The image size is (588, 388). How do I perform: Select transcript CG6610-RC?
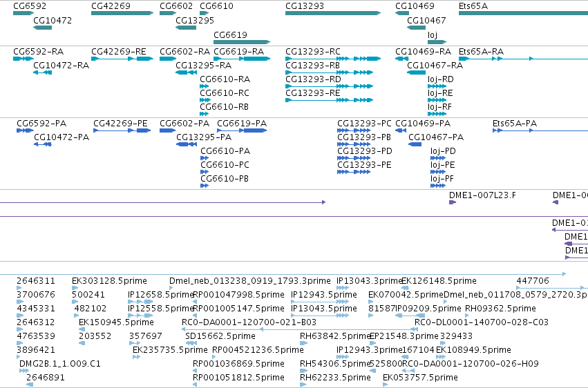click(x=225, y=93)
